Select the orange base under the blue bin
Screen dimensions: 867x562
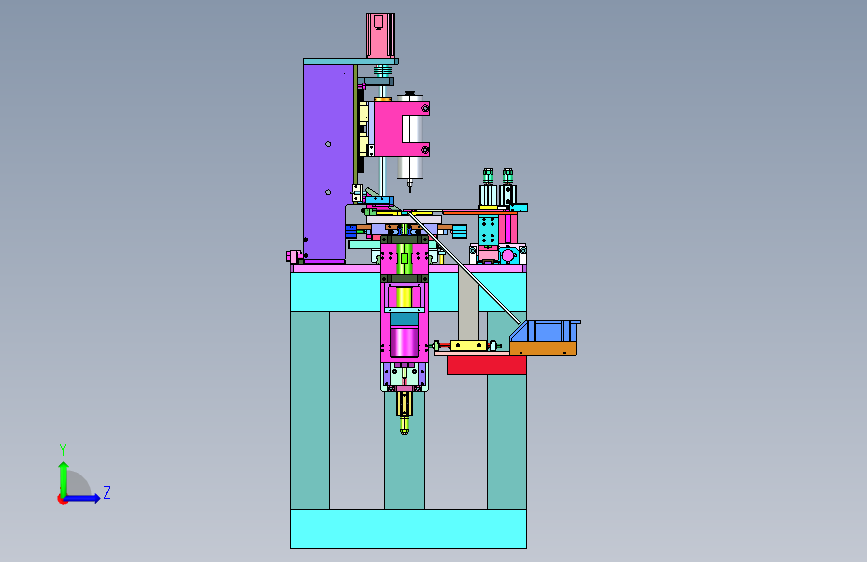pos(543,348)
